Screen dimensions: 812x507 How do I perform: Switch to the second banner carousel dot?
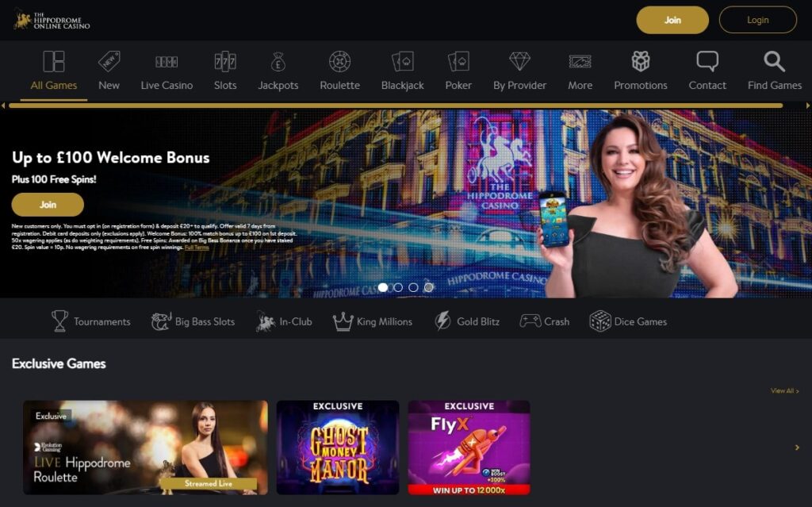[398, 287]
